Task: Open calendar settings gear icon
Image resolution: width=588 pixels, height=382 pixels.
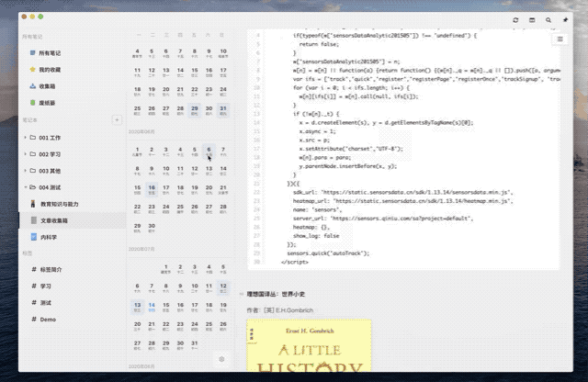Action: pos(221,359)
